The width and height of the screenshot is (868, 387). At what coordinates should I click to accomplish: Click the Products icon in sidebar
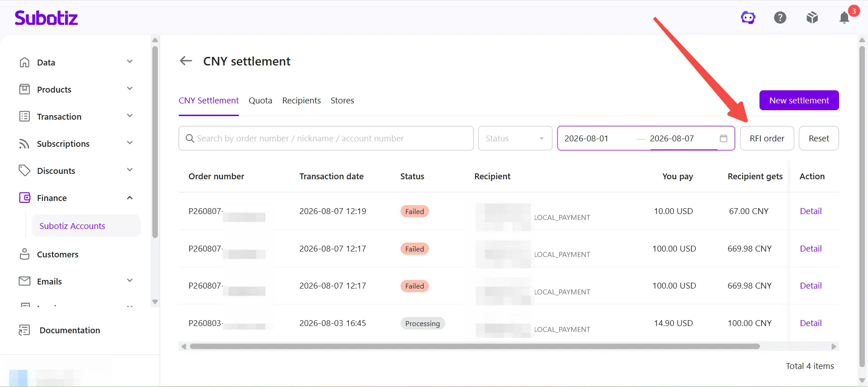click(x=24, y=89)
